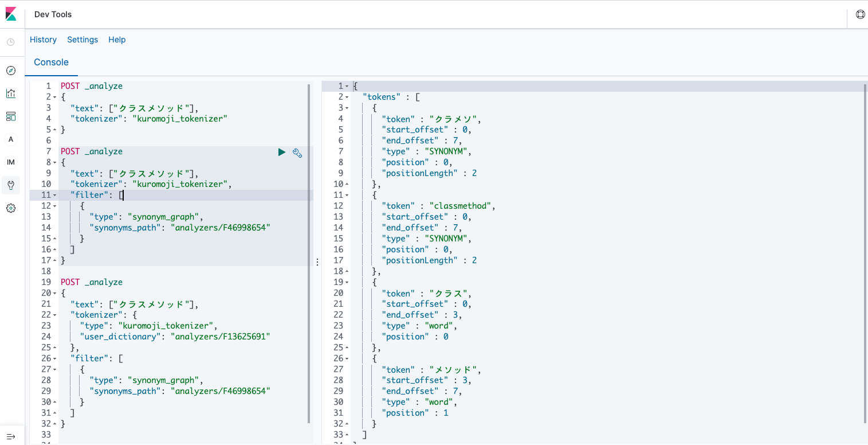Run the request with green play button
This screenshot has height=445, width=868.
coord(281,152)
